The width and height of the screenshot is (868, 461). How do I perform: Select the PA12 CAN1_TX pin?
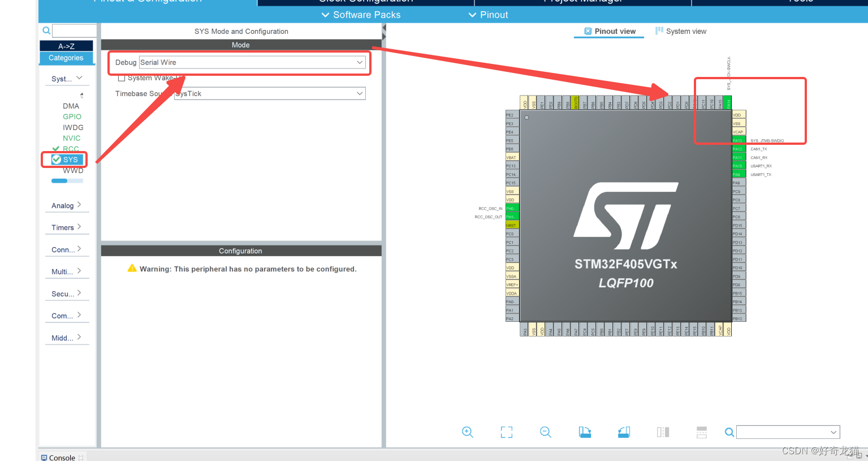click(x=739, y=149)
